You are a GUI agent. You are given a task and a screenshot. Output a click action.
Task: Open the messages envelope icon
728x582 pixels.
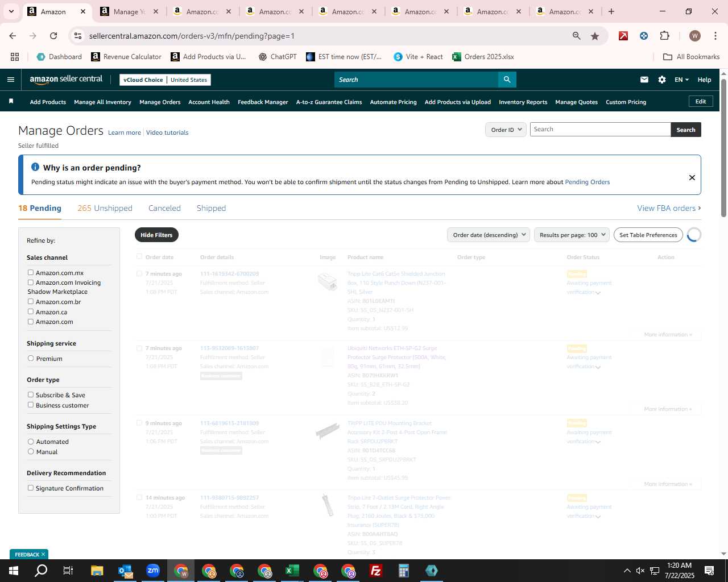pos(644,80)
